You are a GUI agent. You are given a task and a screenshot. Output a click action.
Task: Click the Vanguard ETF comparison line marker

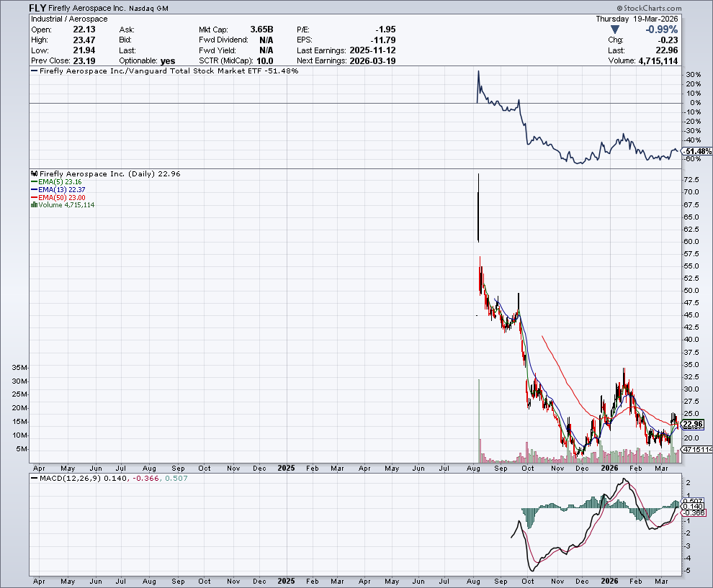pyautogui.click(x=35, y=71)
